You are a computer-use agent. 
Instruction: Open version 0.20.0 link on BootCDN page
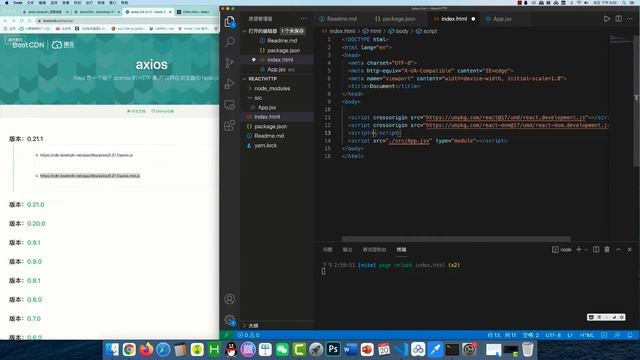[36, 224]
